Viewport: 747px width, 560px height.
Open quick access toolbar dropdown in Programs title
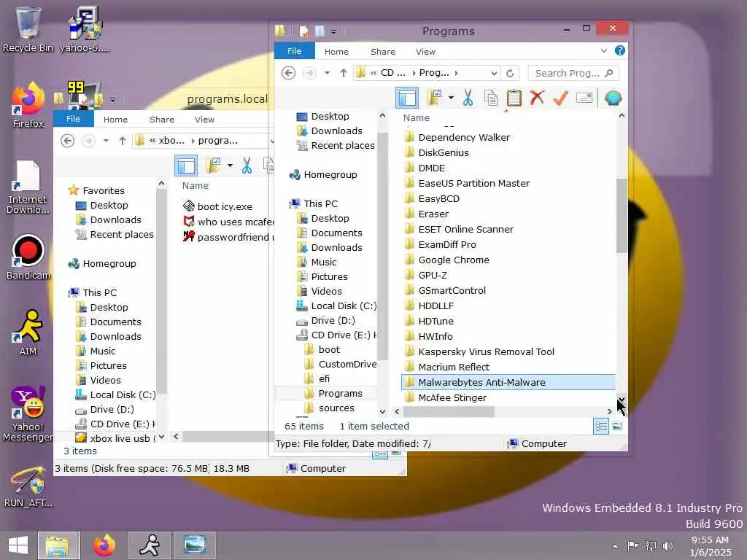point(334,32)
